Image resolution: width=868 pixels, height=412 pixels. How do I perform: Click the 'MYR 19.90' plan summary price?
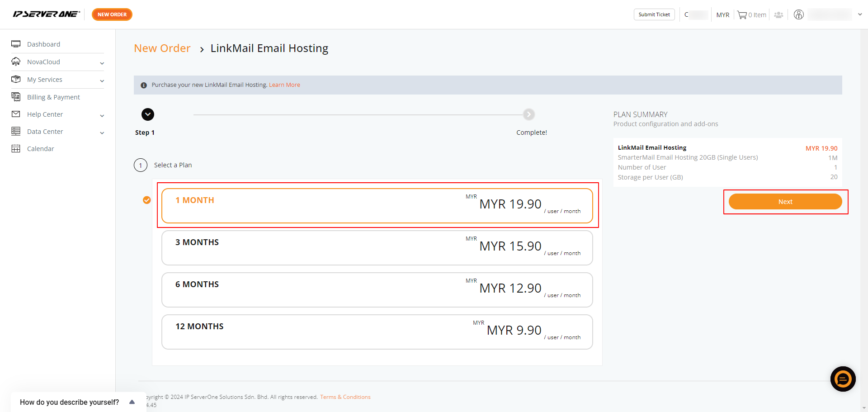coord(821,148)
